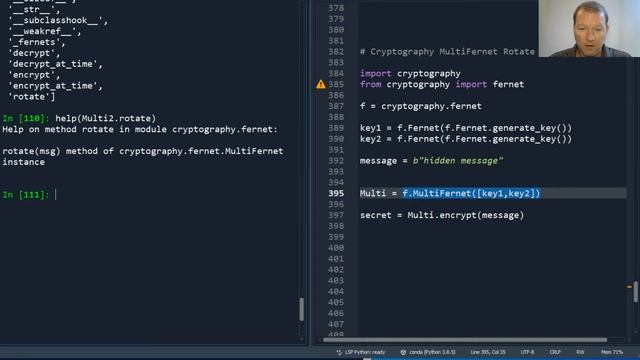Click the RW file permission indicator
The width and height of the screenshot is (640, 360).
(x=580, y=352)
